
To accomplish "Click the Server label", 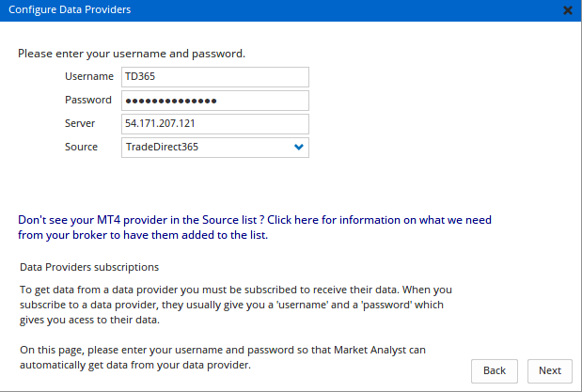I will [x=81, y=123].
